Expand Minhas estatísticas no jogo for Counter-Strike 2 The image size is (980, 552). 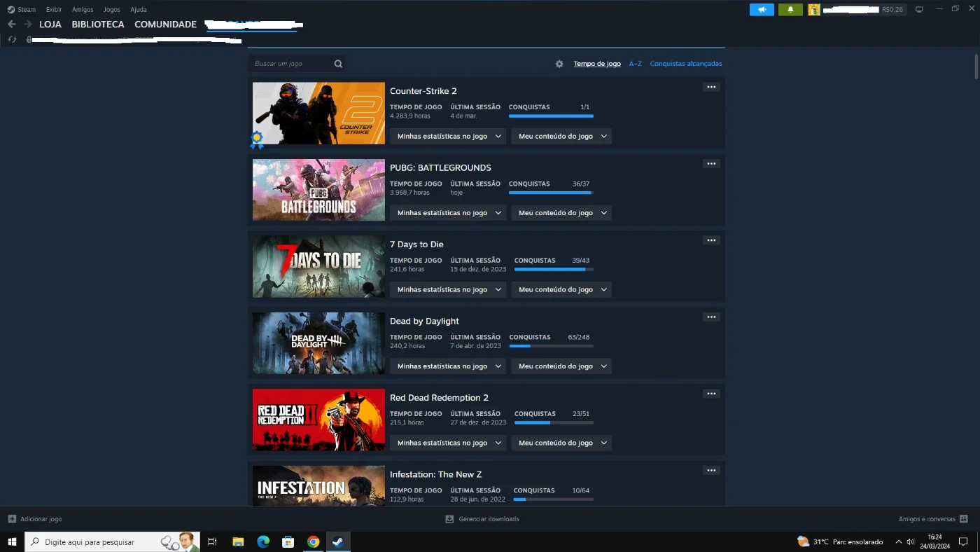point(448,136)
